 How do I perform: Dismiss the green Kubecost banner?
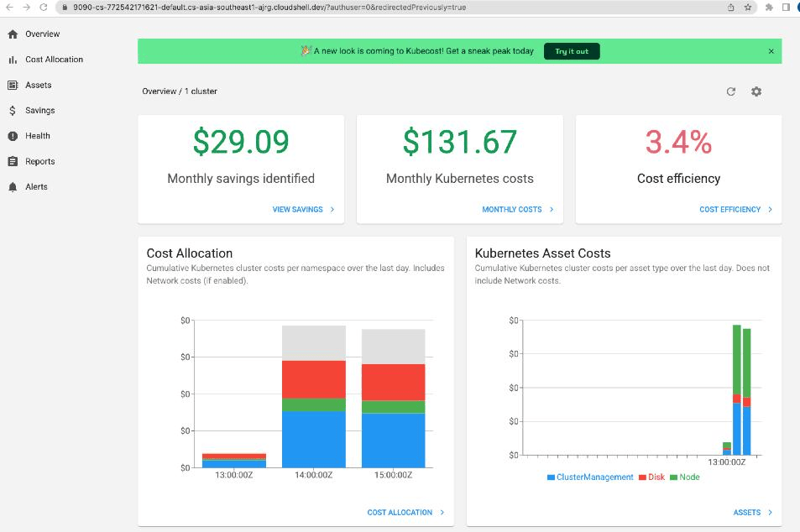point(771,51)
